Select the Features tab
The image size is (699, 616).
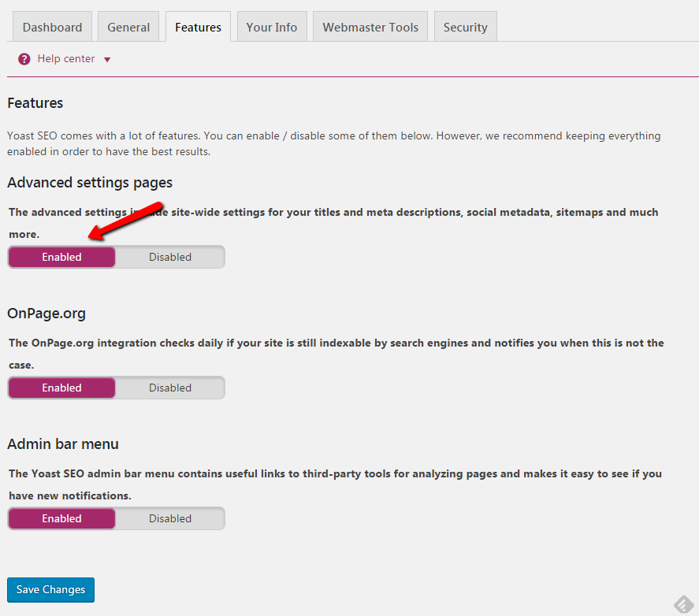coord(197,27)
